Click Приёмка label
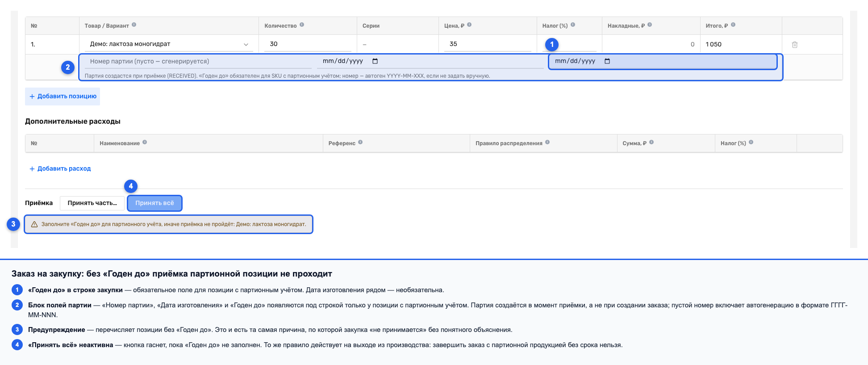The image size is (868, 365). click(x=39, y=203)
